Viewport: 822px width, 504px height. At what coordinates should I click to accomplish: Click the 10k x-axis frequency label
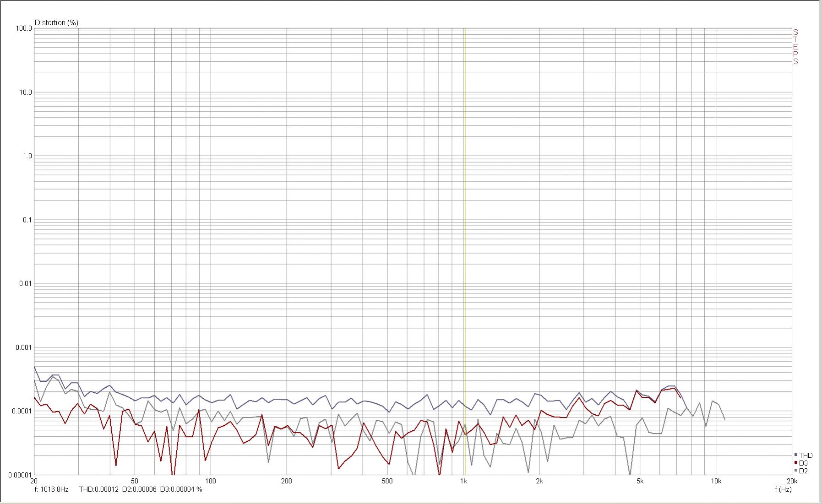(x=716, y=481)
